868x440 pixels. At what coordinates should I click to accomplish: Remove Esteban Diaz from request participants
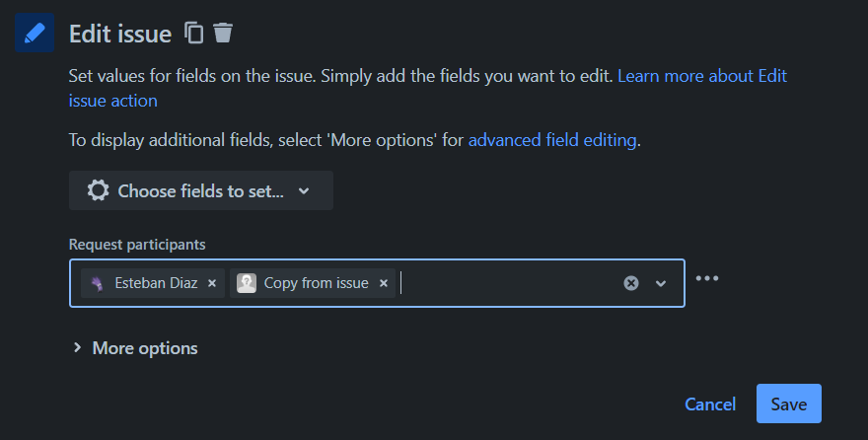212,283
